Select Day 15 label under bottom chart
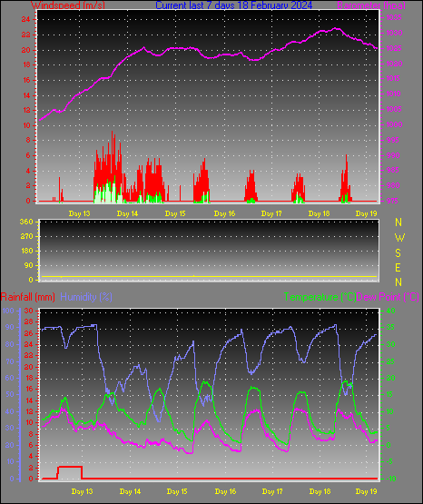Screen dimensions: 423x504 [177, 491]
